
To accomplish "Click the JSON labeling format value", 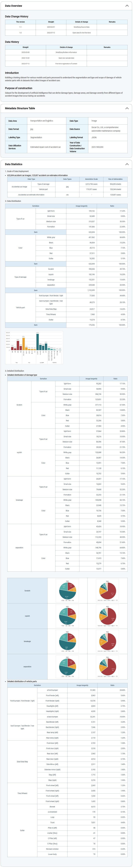I will (94, 138).
